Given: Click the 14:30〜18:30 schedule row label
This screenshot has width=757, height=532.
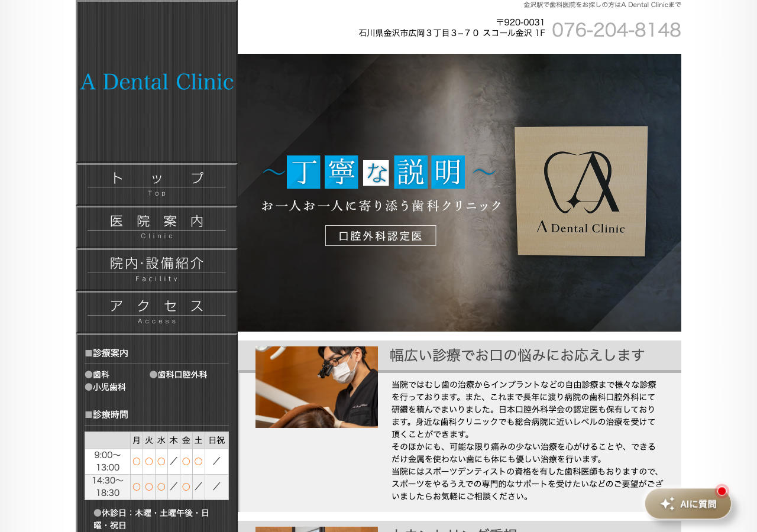Looking at the screenshot, I should click(x=108, y=486).
